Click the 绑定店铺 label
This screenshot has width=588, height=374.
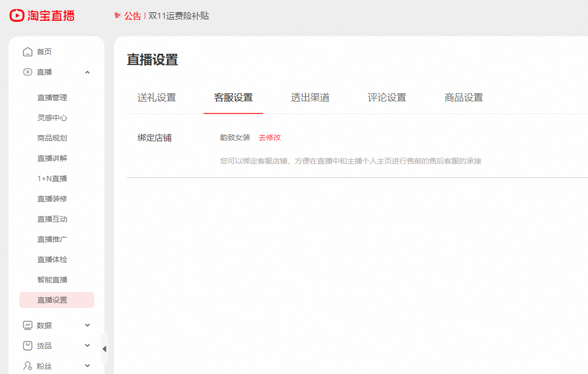click(x=155, y=138)
